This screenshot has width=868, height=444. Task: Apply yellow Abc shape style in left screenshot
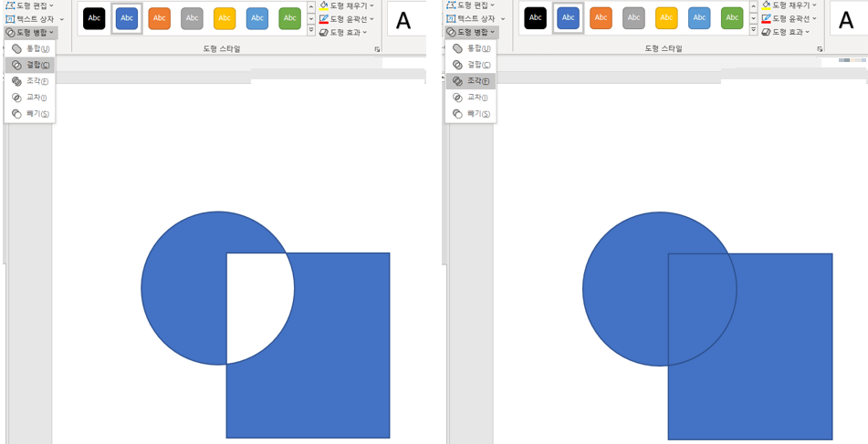pos(225,18)
